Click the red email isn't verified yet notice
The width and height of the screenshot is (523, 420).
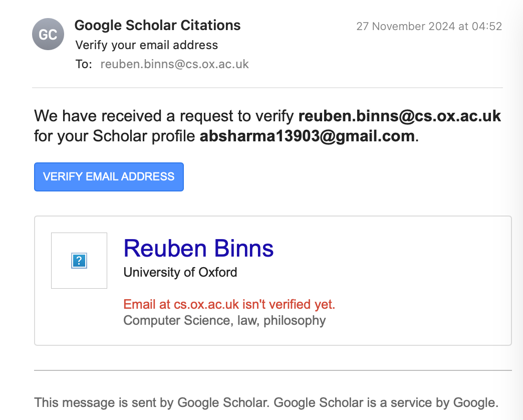tap(229, 304)
